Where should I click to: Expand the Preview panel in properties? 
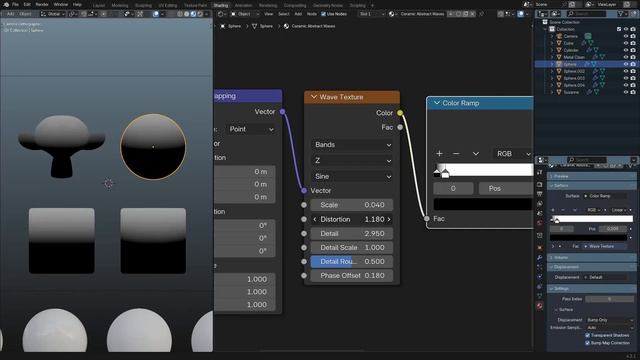point(591,176)
